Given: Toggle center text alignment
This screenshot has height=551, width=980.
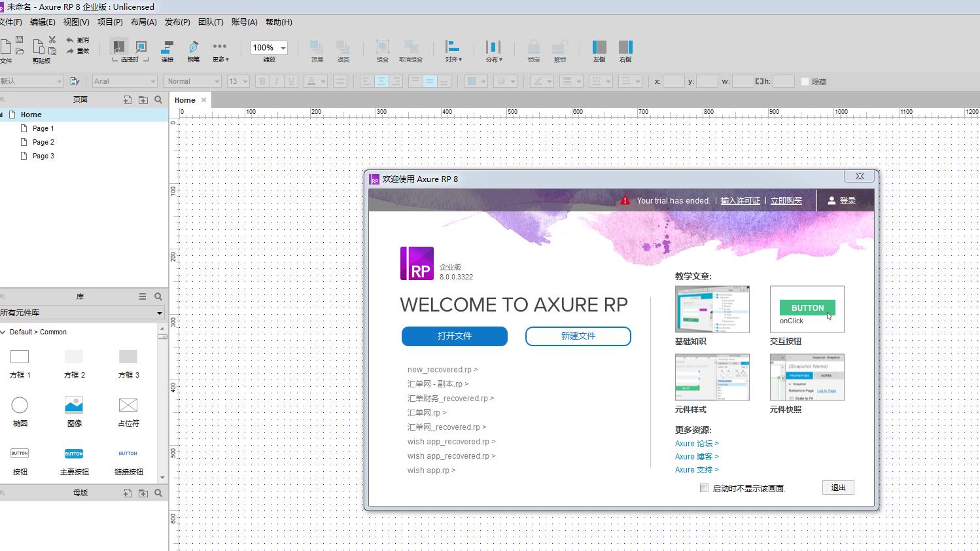Looking at the screenshot, I should click(381, 81).
